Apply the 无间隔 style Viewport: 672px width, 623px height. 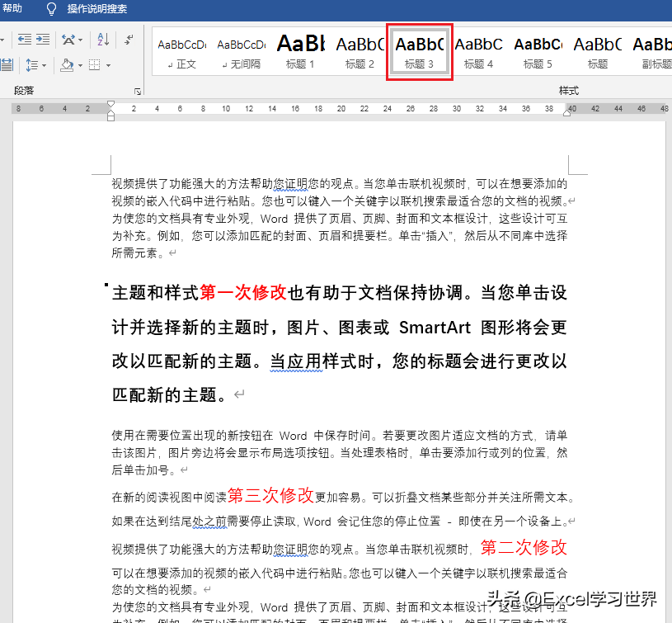242,53
